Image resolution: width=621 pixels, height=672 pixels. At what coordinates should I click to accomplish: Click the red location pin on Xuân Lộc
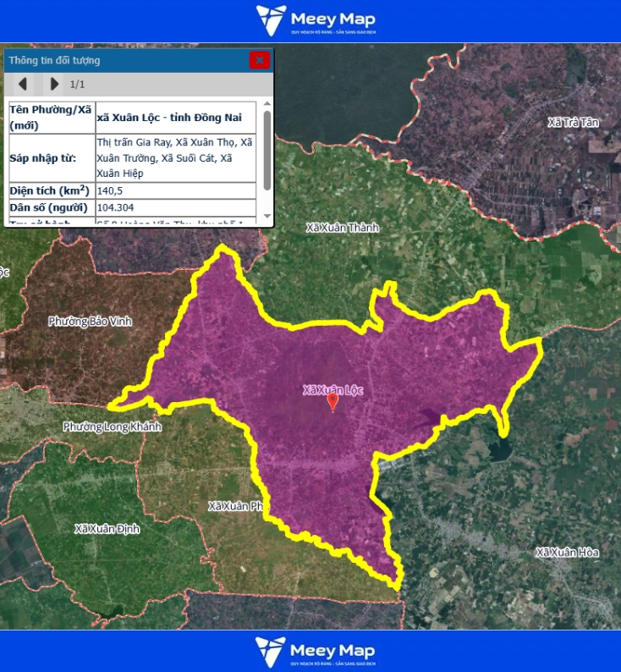pos(332,402)
